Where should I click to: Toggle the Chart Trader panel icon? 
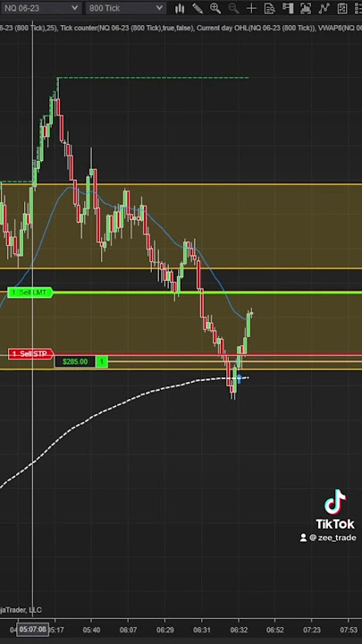288,8
